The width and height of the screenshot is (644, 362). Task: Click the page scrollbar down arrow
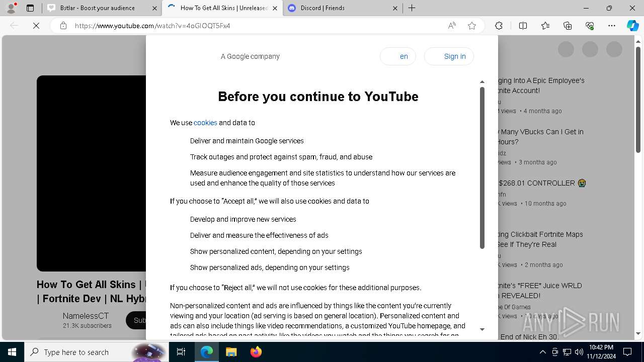coord(638,333)
